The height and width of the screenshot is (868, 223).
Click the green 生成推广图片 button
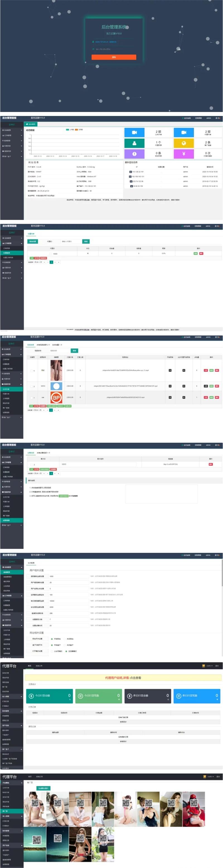point(43,788)
